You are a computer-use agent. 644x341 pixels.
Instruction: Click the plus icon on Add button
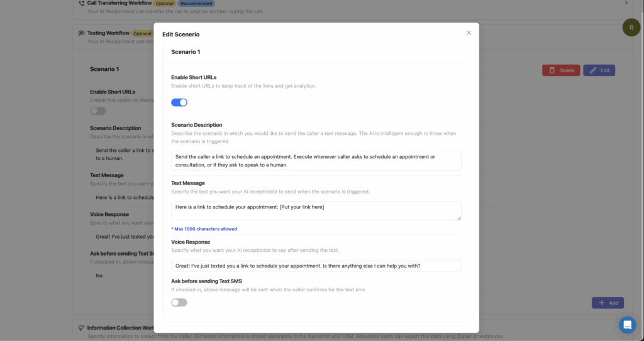(x=602, y=303)
